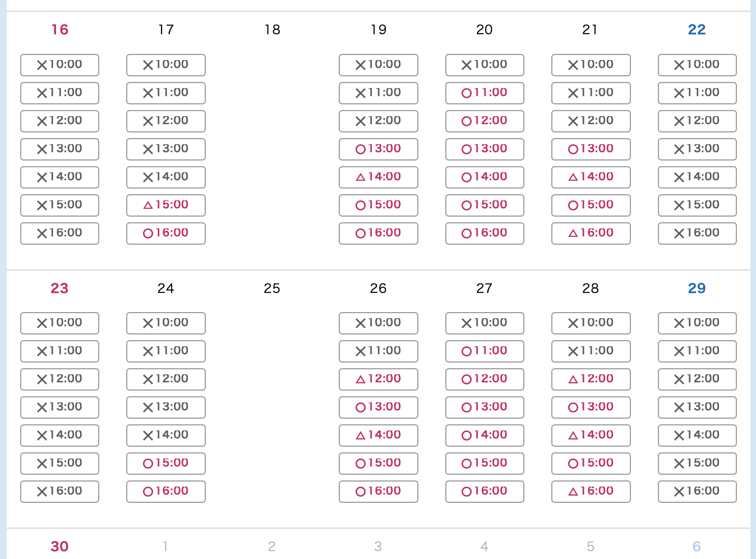Pick 16:00 on the 26th
The height and width of the screenshot is (559, 756).
point(379,492)
